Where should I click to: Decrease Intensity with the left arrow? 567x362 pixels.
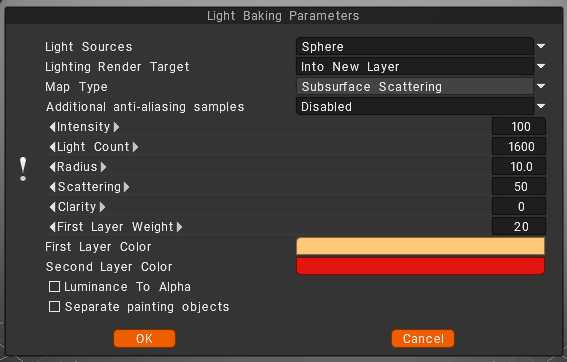52,127
